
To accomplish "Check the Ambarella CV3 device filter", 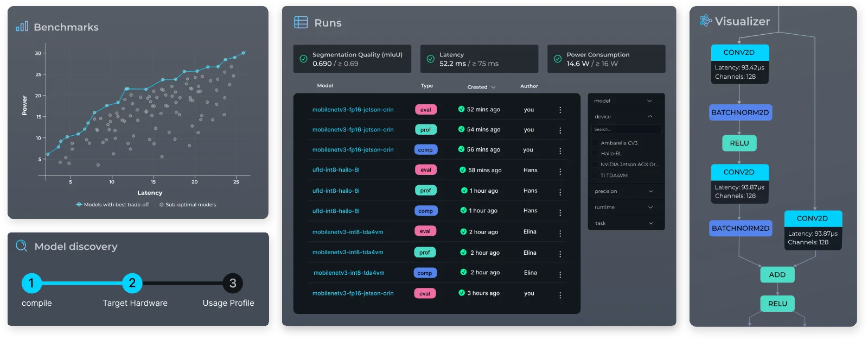I will click(595, 143).
